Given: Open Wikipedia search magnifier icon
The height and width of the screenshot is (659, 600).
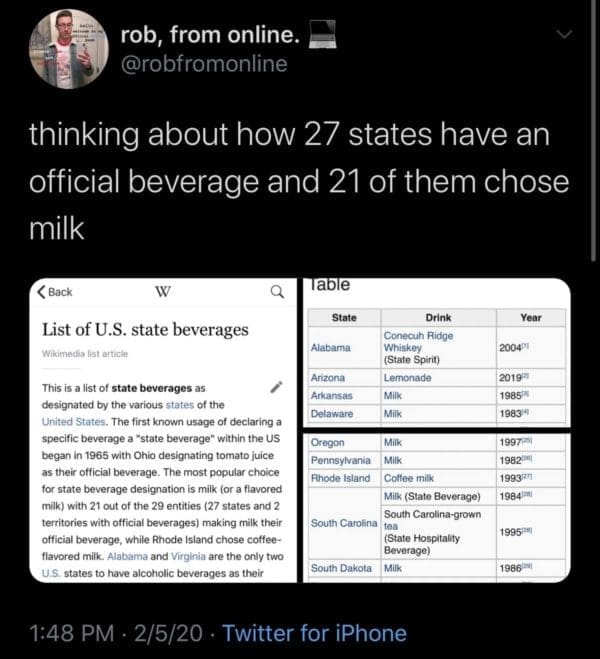Looking at the screenshot, I should tap(277, 292).
